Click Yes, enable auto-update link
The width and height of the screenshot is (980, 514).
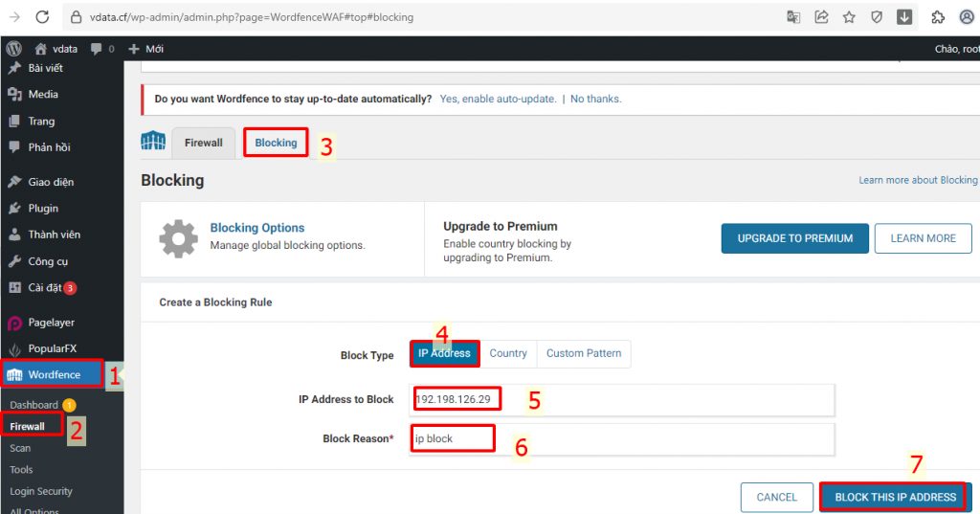coord(498,99)
